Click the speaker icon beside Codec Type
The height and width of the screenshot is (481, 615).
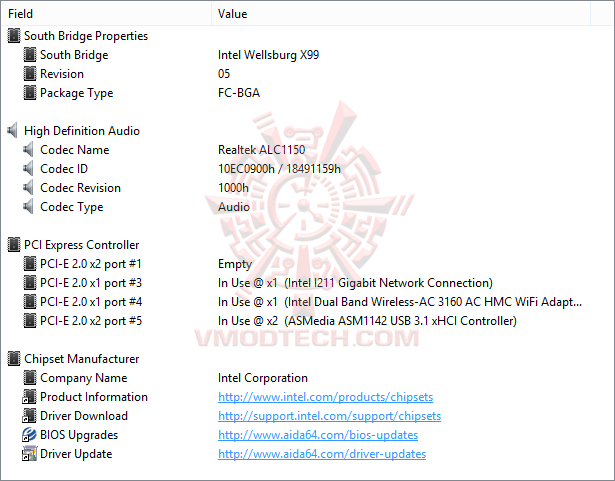point(29,207)
